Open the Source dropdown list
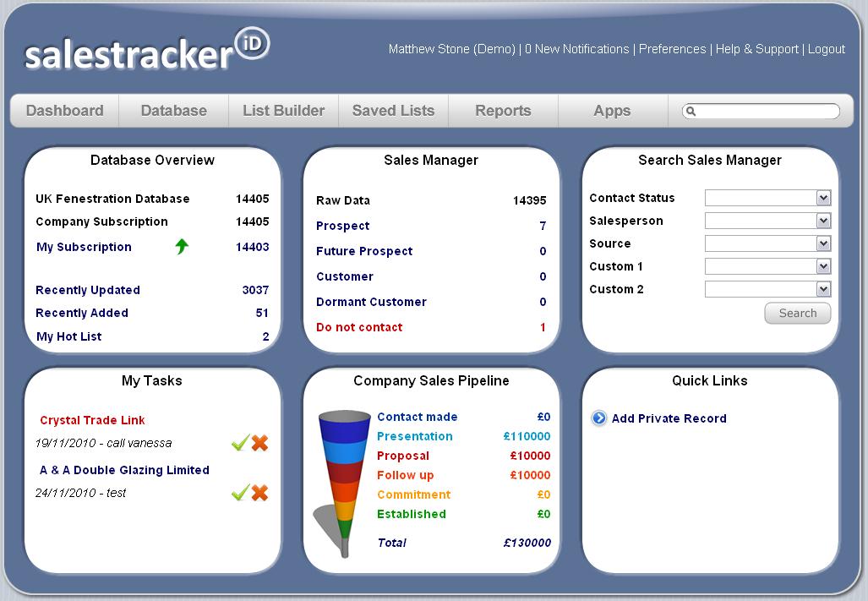The width and height of the screenshot is (868, 601). click(823, 243)
